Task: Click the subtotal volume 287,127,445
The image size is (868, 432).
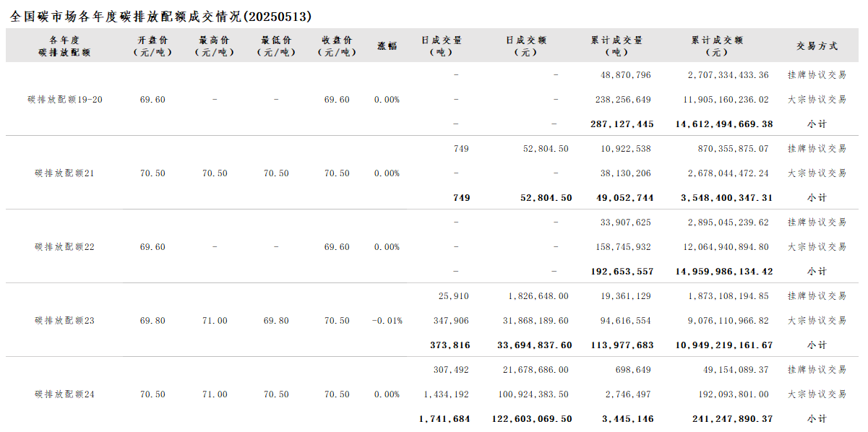Action: (x=622, y=124)
